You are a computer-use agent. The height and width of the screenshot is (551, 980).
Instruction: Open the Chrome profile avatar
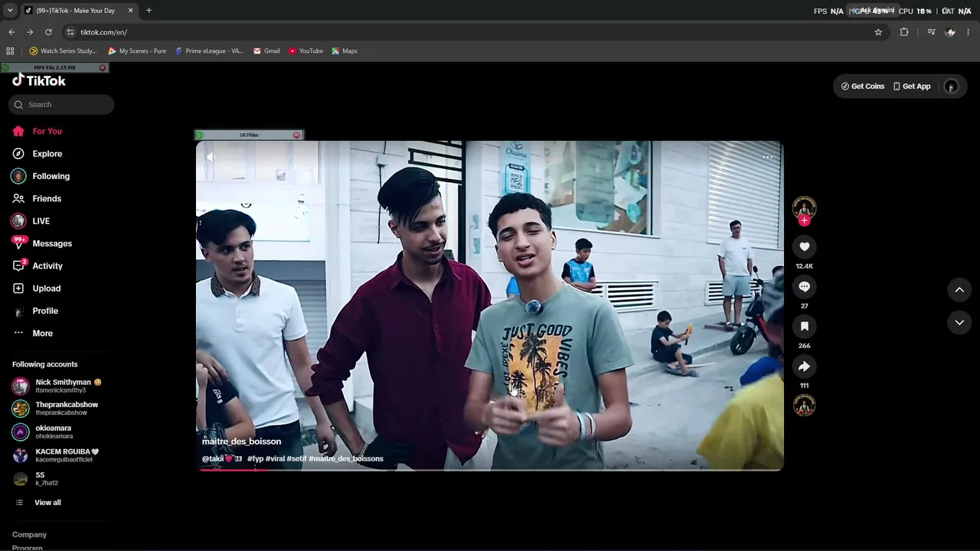pyautogui.click(x=950, y=32)
